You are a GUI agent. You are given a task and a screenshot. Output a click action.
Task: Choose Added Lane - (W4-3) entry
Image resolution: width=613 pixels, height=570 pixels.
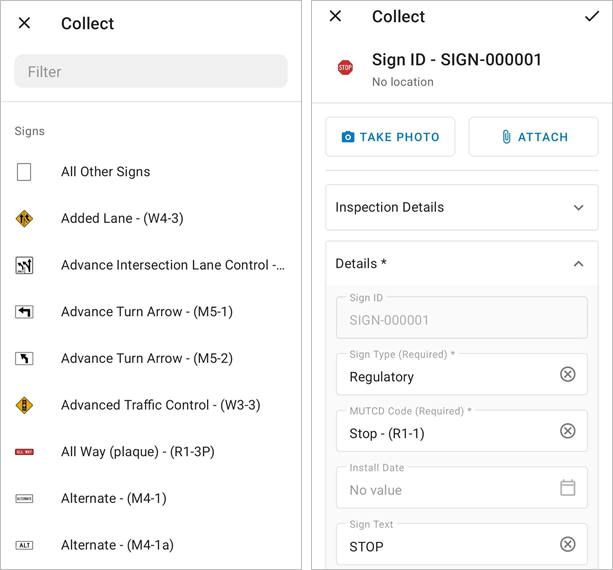pyautogui.click(x=151, y=219)
